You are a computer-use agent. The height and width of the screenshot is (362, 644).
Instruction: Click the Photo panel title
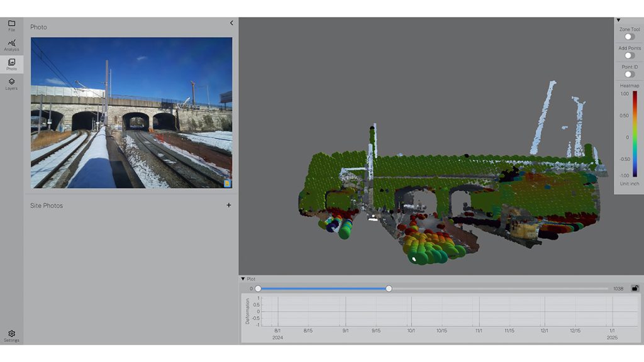click(38, 27)
